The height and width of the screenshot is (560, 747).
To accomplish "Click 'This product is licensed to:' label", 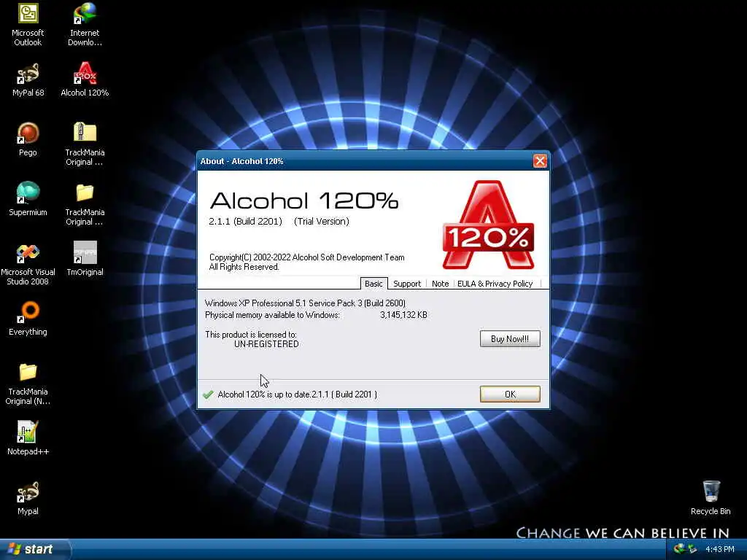I will (x=251, y=334).
